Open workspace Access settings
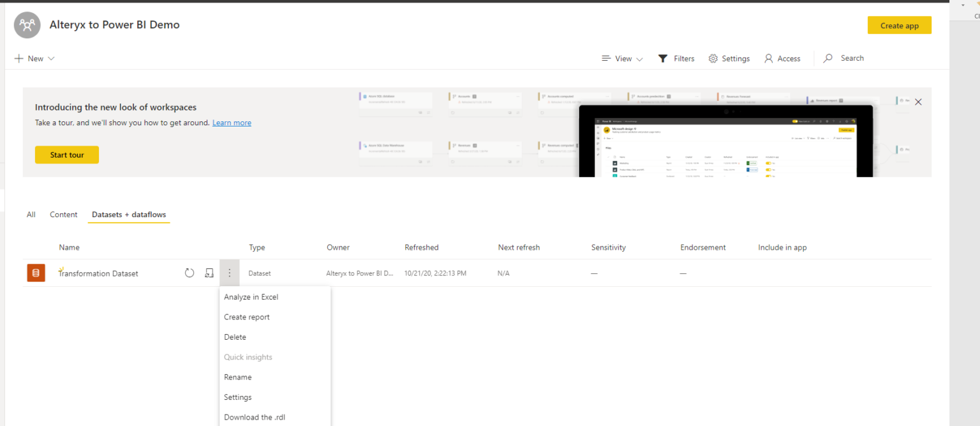Viewport: 980px width, 426px height. point(782,58)
